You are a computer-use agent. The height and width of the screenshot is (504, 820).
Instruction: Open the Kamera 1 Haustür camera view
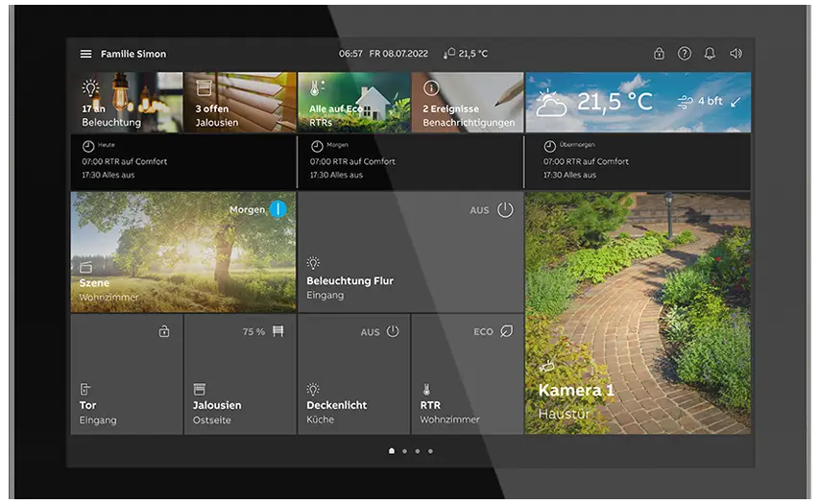point(638,312)
